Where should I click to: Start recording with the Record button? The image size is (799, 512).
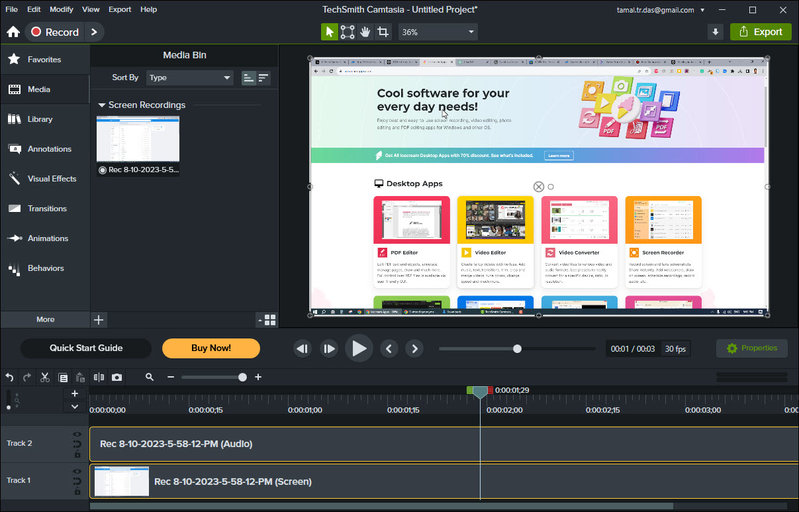pos(55,32)
